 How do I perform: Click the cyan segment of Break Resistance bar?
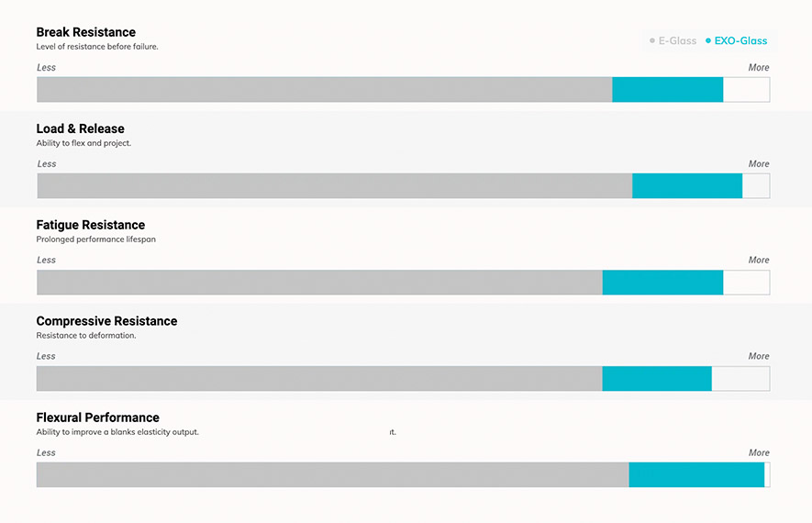click(667, 90)
